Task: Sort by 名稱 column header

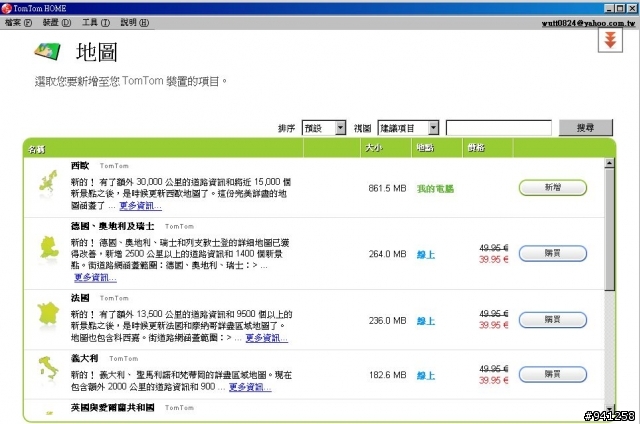Action: tap(37, 149)
